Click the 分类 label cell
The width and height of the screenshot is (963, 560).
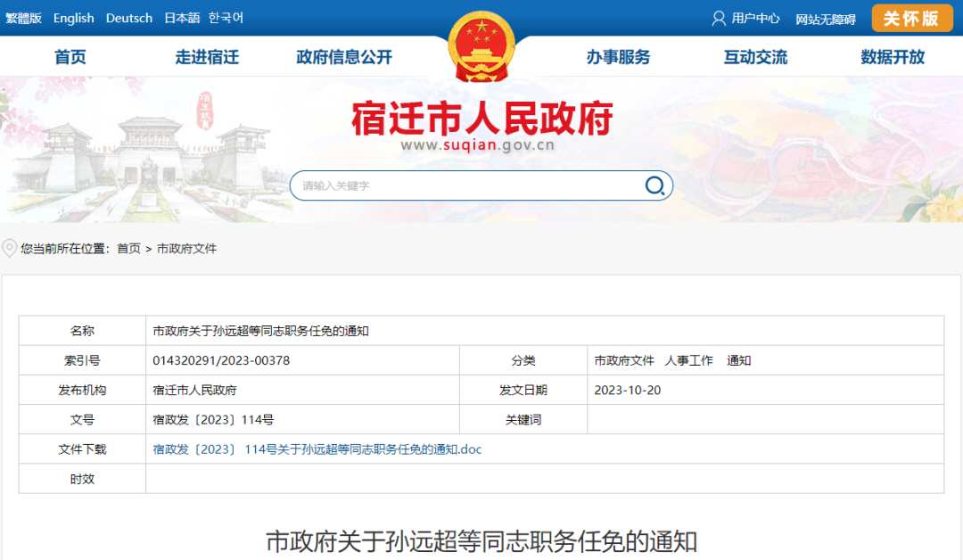tap(523, 360)
